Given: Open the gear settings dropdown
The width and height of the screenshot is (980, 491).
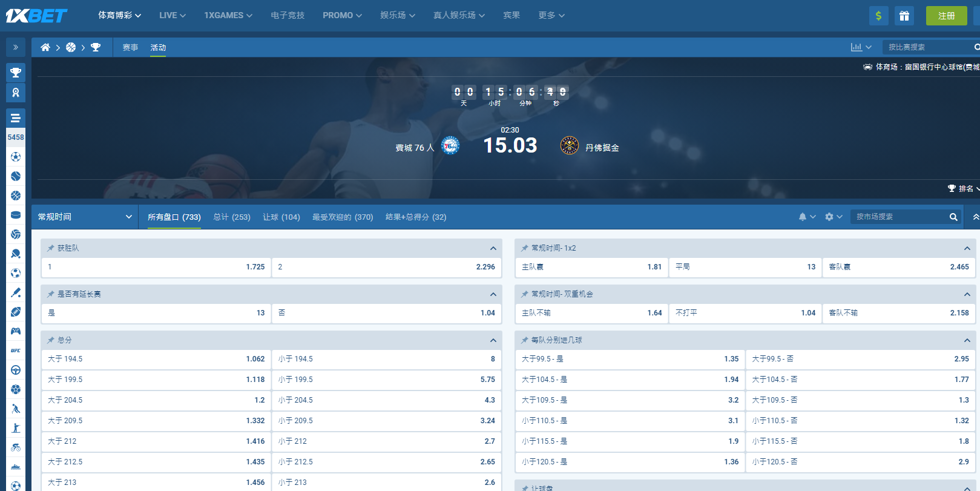Looking at the screenshot, I should 833,217.
